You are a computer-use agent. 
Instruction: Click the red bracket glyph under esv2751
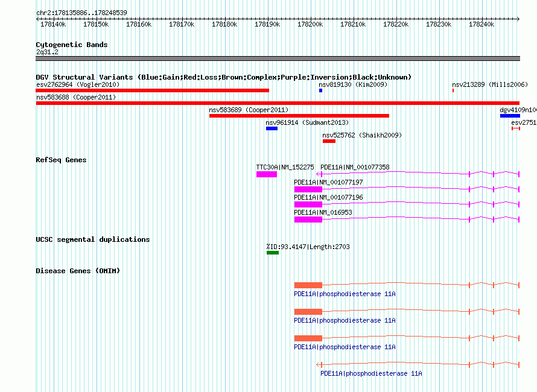click(x=516, y=128)
